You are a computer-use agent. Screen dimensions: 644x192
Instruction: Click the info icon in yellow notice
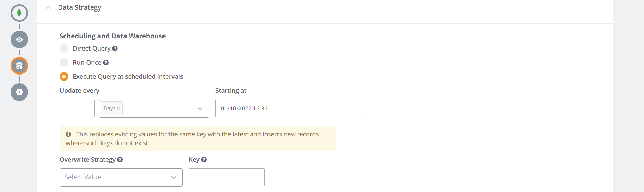[x=69, y=134]
